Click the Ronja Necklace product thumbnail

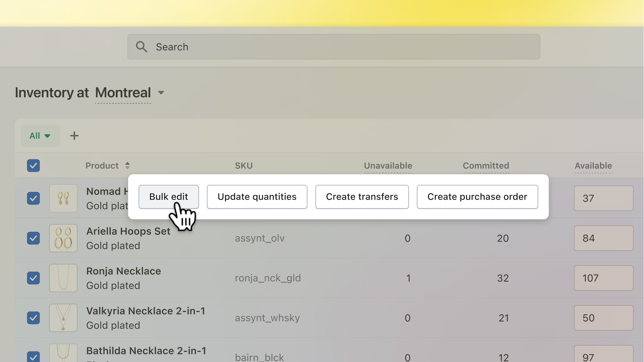[63, 278]
